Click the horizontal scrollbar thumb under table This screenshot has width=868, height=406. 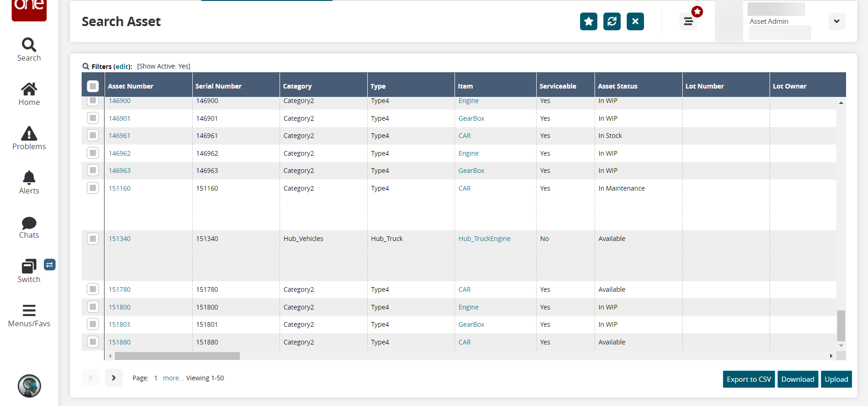(177, 356)
